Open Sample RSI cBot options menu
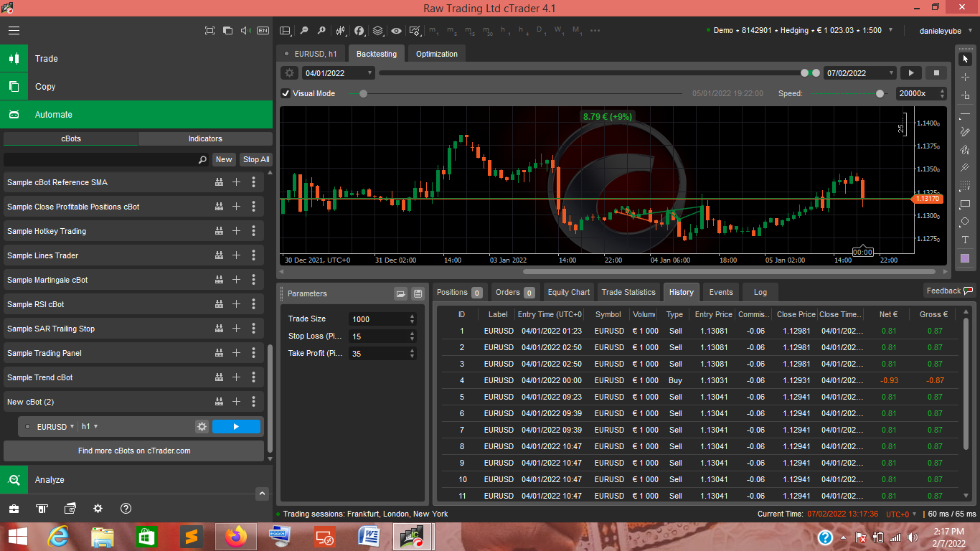980x551 pixels. [x=253, y=304]
